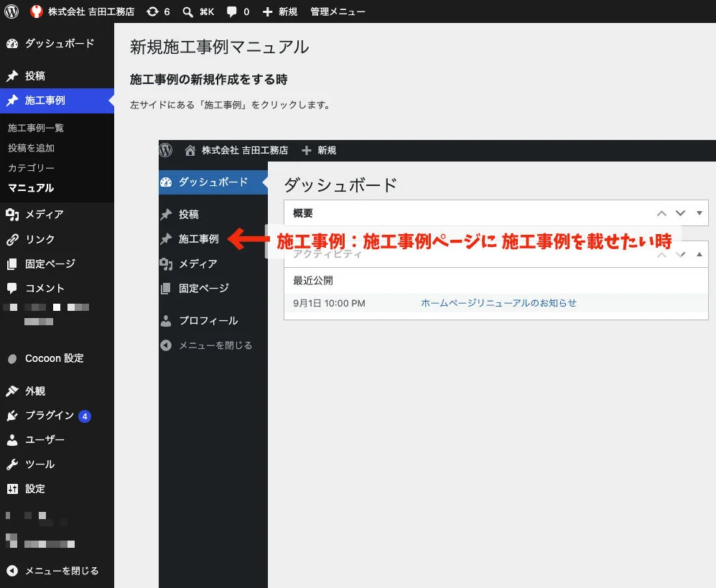Click the 新規施工事例マニュアル page title
The image size is (716, 588).
click(x=219, y=47)
